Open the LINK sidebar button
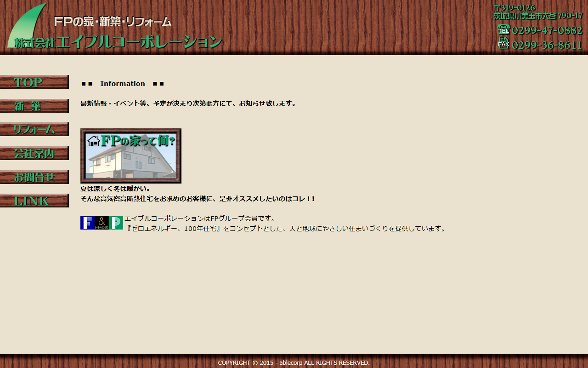The image size is (588, 368). pyautogui.click(x=34, y=201)
